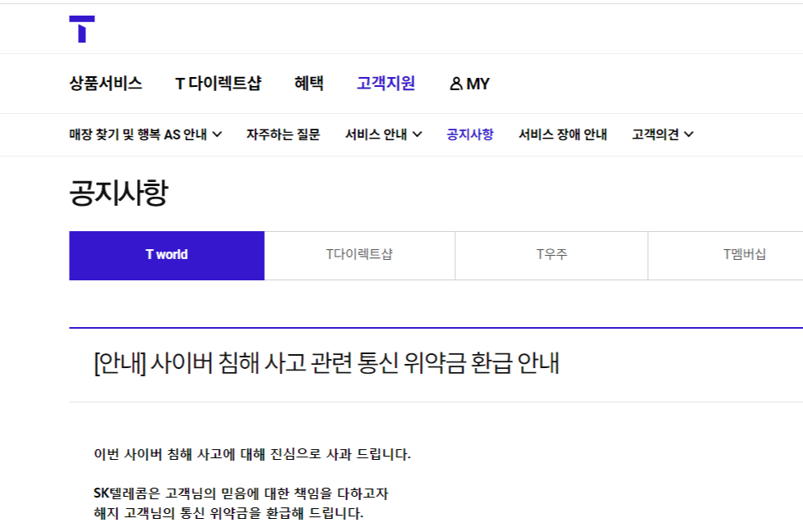Image resolution: width=803 pixels, height=532 pixels.
Task: Click the line 이번 사이버 침해 사고에 대해 진심으로 사과 드립니다.
Action: (x=252, y=454)
